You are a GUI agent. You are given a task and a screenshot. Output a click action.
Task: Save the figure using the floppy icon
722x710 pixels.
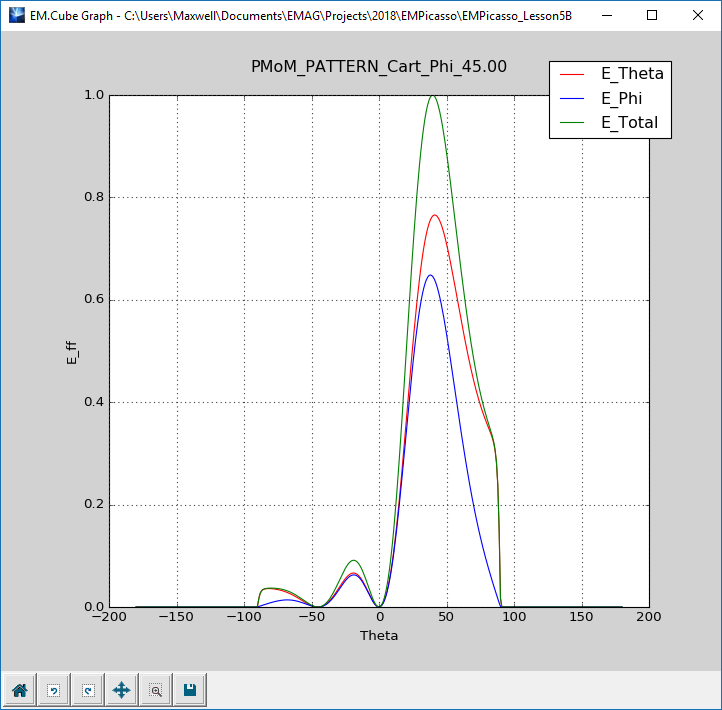click(189, 689)
